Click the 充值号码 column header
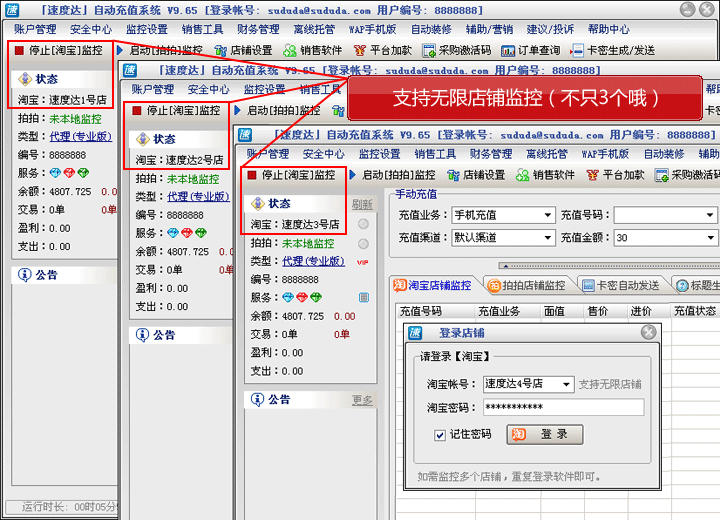This screenshot has height=520, width=720. (434, 311)
